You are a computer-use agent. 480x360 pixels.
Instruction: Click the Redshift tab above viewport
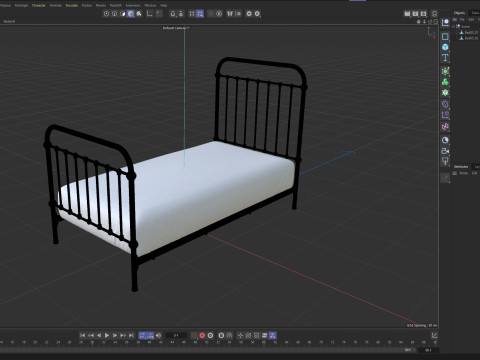(x=9, y=21)
